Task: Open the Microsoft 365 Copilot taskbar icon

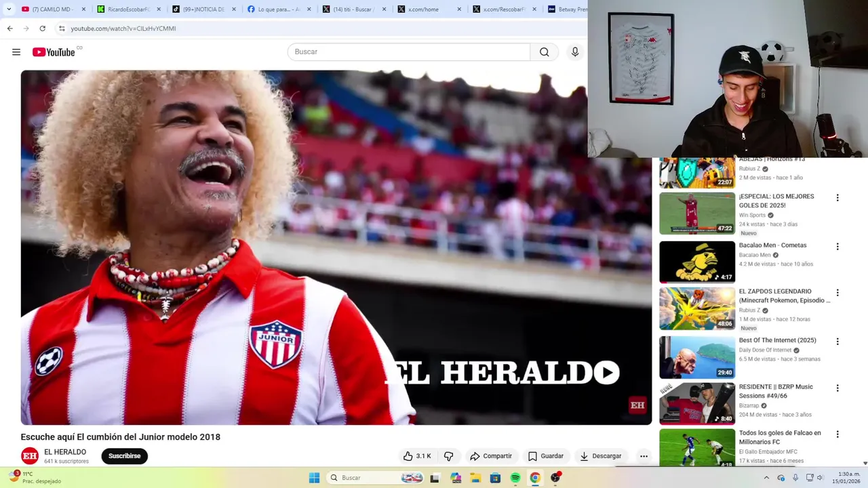Action: point(455,478)
